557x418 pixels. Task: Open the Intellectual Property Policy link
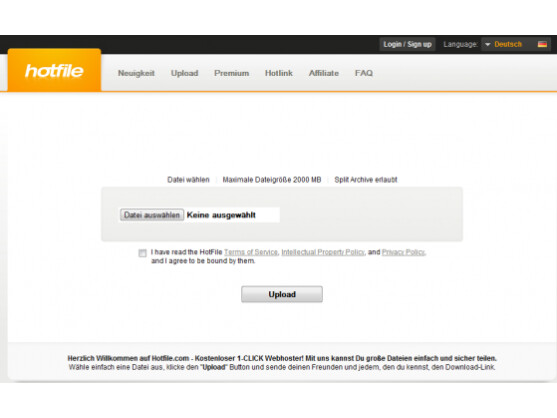(x=323, y=252)
